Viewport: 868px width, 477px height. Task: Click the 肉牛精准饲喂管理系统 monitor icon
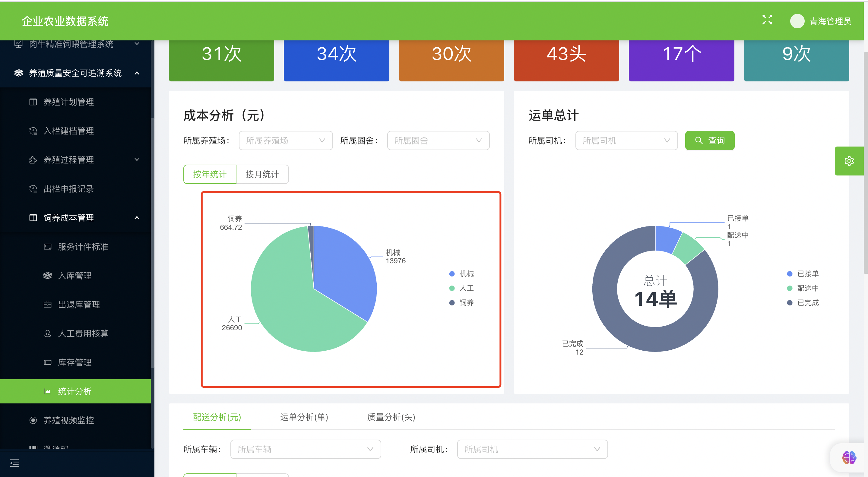tap(19, 44)
